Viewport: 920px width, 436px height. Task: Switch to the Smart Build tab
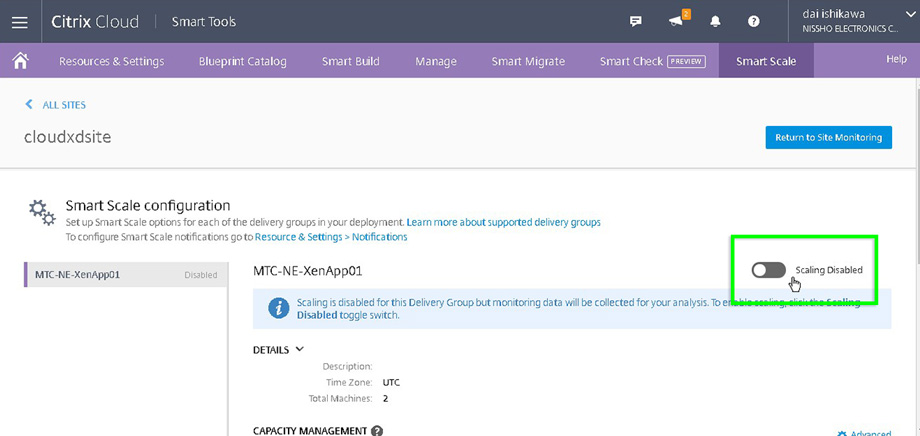(350, 61)
